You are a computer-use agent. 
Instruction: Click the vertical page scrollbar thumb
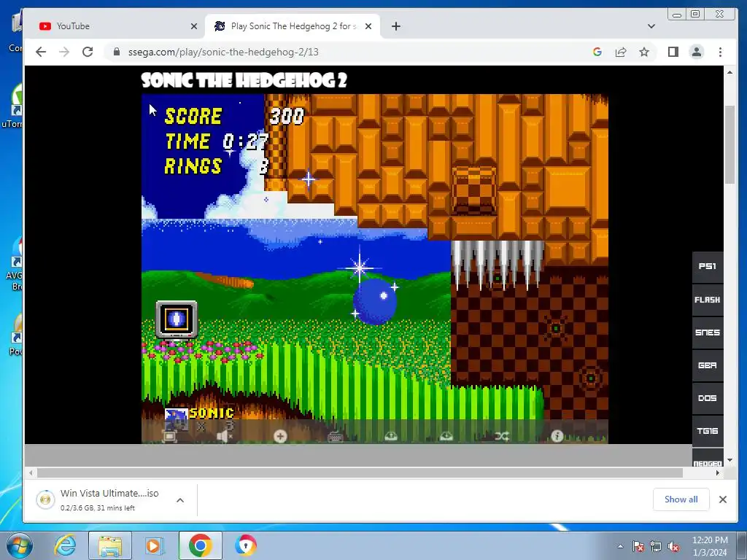[x=729, y=144]
